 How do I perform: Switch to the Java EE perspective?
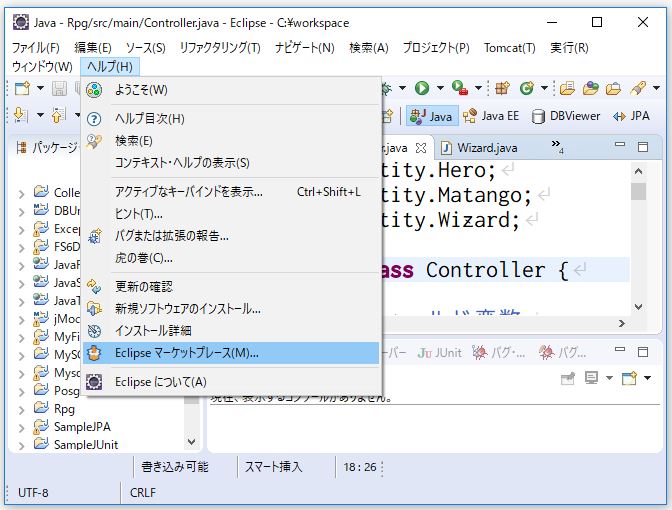click(491, 116)
